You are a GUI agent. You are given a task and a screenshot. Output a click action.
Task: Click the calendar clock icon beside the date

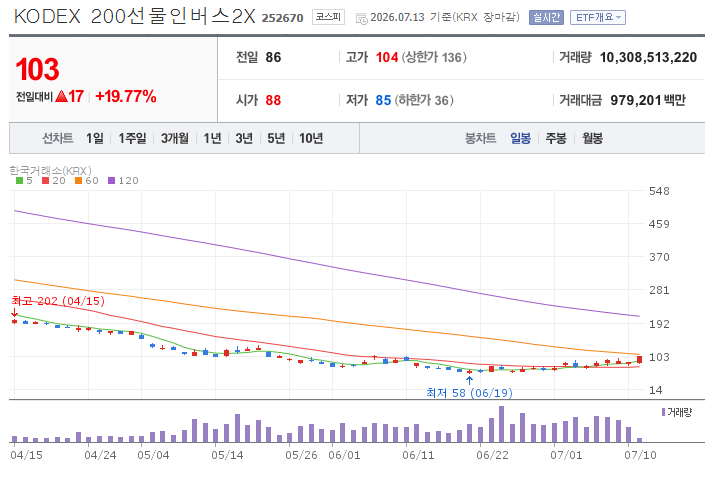click(361, 19)
